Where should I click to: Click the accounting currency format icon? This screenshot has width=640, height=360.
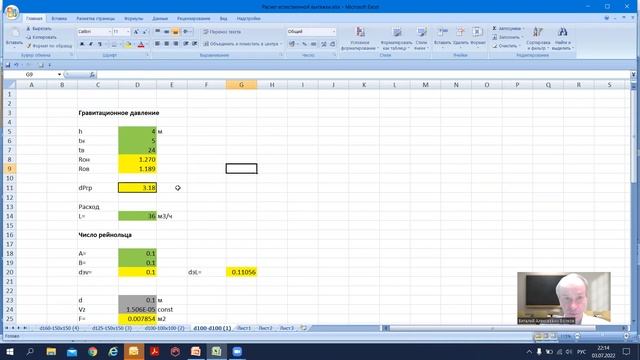[293, 44]
